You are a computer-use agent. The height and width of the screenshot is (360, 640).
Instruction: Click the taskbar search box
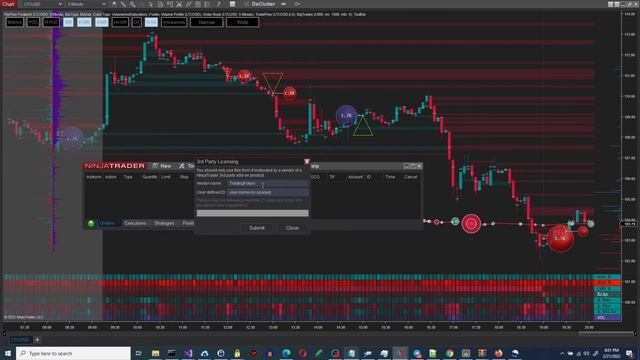tap(73, 353)
